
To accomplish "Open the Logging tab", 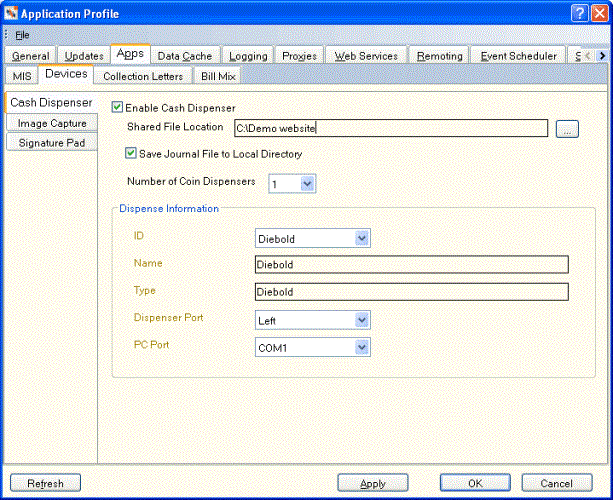I will click(x=248, y=56).
